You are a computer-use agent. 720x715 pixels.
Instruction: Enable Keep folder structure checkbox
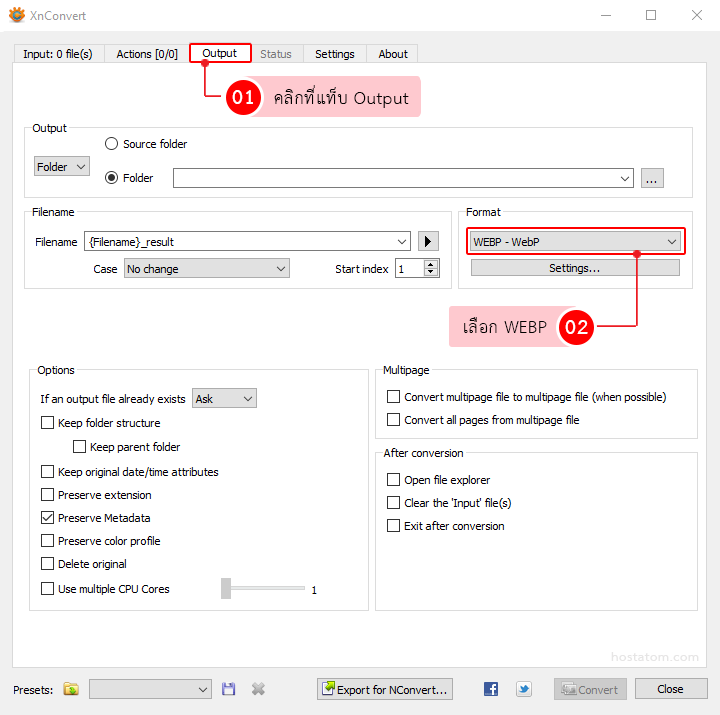tap(48, 423)
